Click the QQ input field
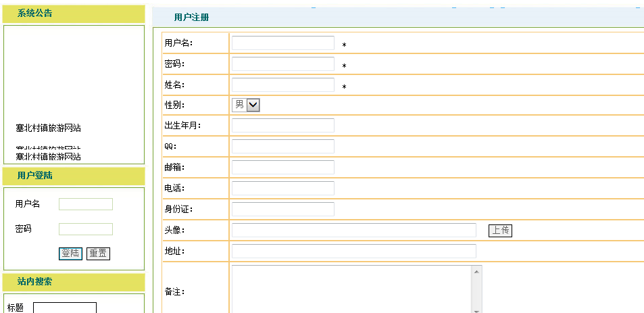The height and width of the screenshot is (313, 644). tap(282, 147)
